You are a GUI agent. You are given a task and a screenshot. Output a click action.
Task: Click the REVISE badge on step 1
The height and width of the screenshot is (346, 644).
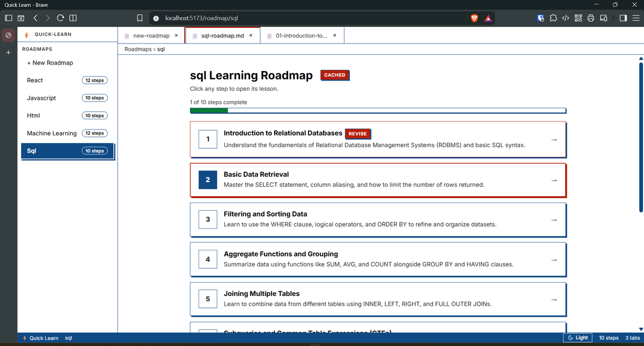pyautogui.click(x=357, y=134)
